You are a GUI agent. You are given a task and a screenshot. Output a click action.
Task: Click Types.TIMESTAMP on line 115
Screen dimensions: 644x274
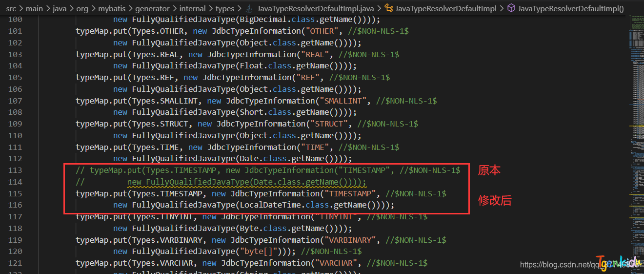point(167,193)
